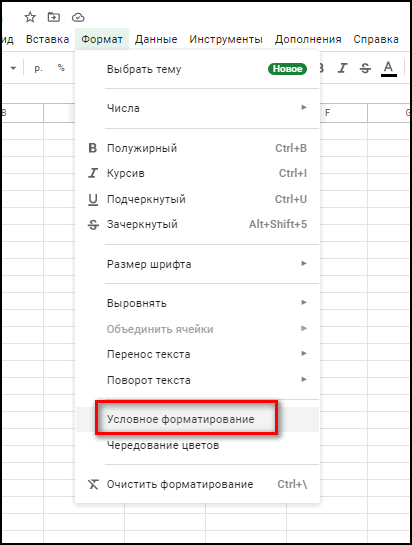Format as currency (р.) from toolbar
Image resolution: width=412 pixels, height=545 pixels.
(x=38, y=68)
